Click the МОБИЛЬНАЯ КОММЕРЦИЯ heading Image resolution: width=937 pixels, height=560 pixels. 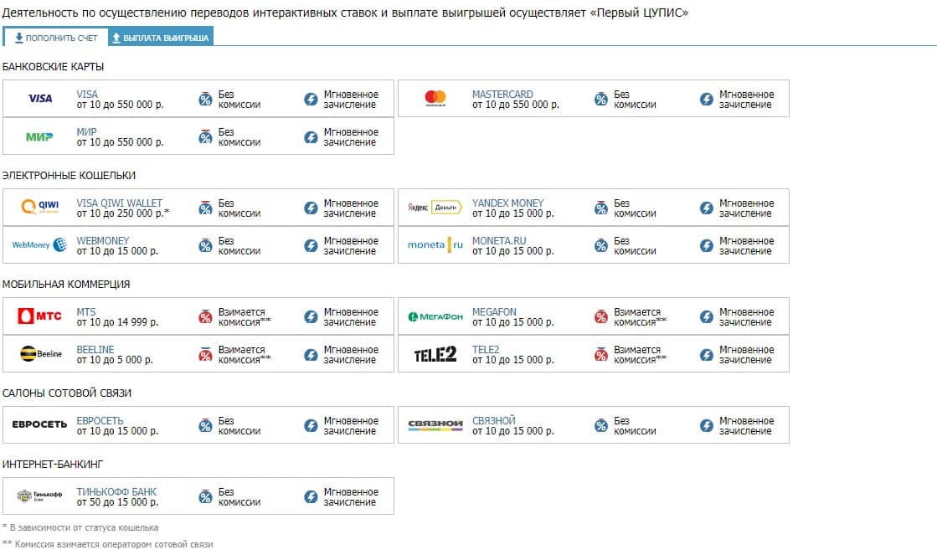pyautogui.click(x=66, y=284)
